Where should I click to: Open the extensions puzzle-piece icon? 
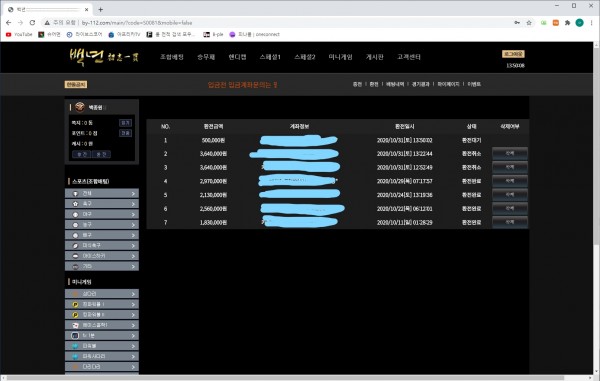point(567,23)
